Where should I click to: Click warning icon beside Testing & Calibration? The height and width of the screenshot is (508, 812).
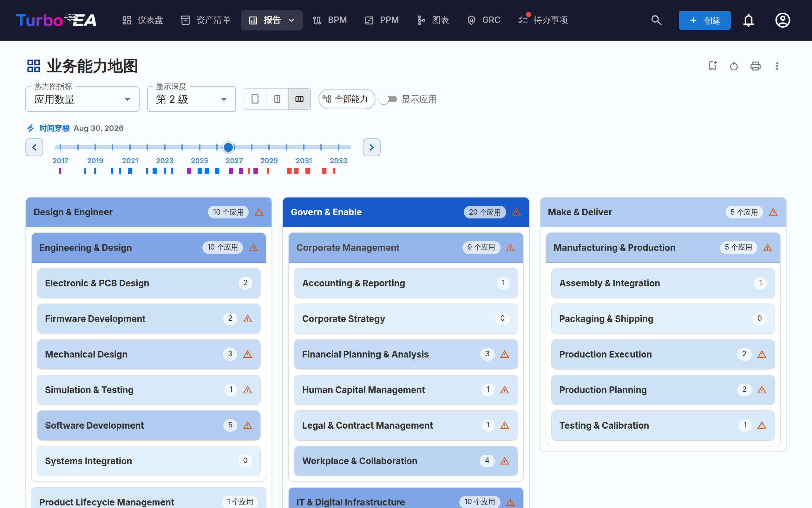coord(762,425)
